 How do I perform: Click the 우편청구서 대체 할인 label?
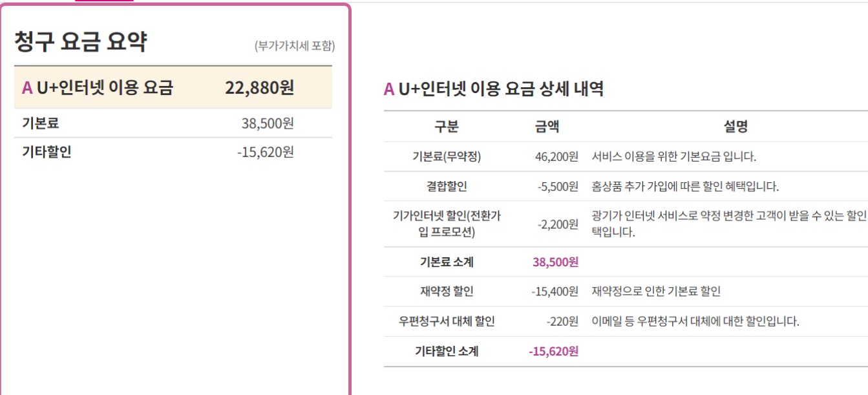(447, 321)
